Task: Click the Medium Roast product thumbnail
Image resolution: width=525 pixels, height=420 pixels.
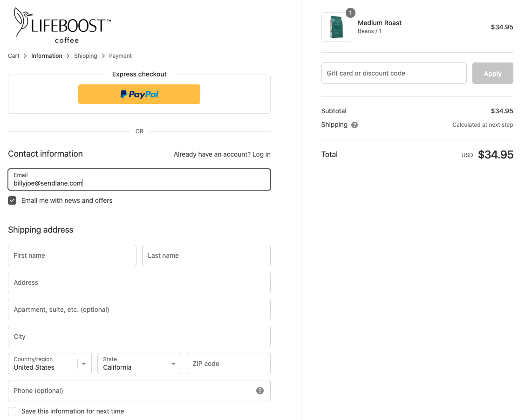Action: click(x=336, y=27)
